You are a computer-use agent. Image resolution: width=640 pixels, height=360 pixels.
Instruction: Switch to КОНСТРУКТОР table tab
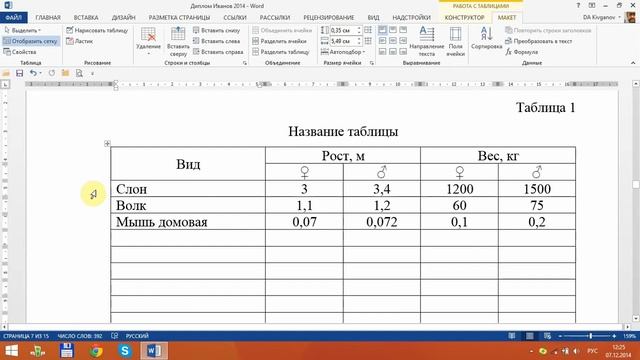(464, 18)
